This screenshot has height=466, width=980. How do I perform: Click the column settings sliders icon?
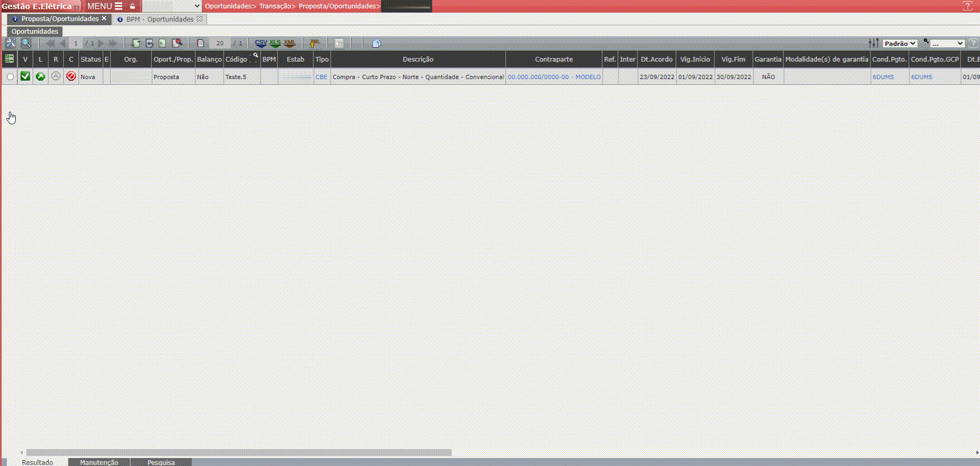[x=874, y=43]
